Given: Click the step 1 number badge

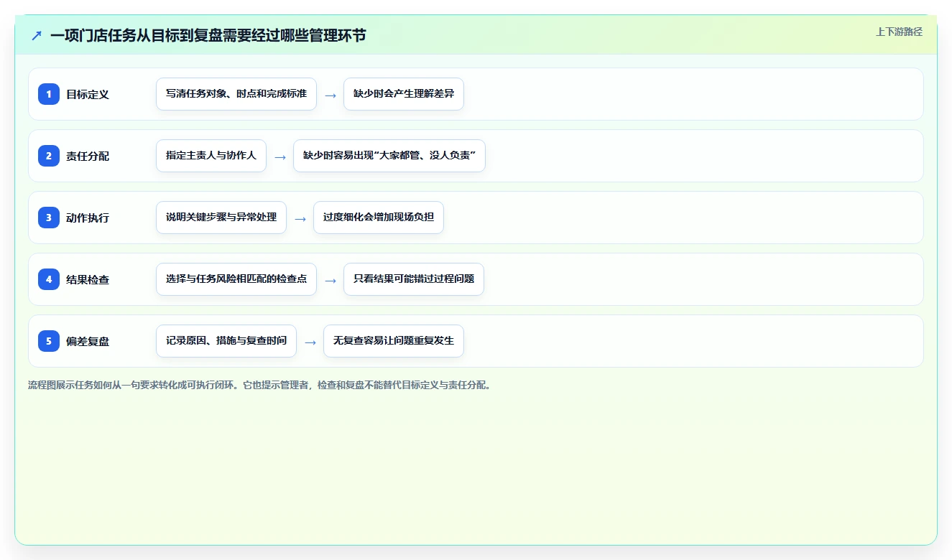Looking at the screenshot, I should pyautogui.click(x=49, y=94).
